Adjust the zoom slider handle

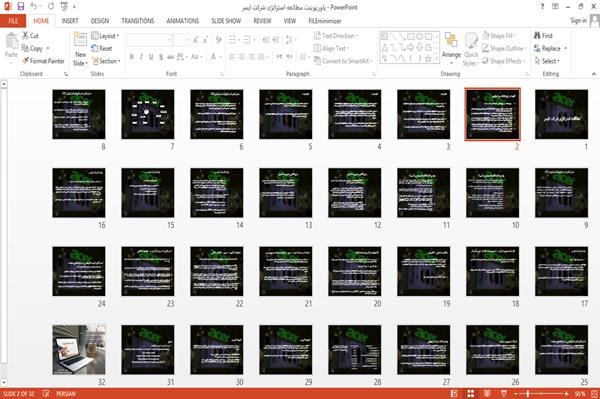click(527, 394)
